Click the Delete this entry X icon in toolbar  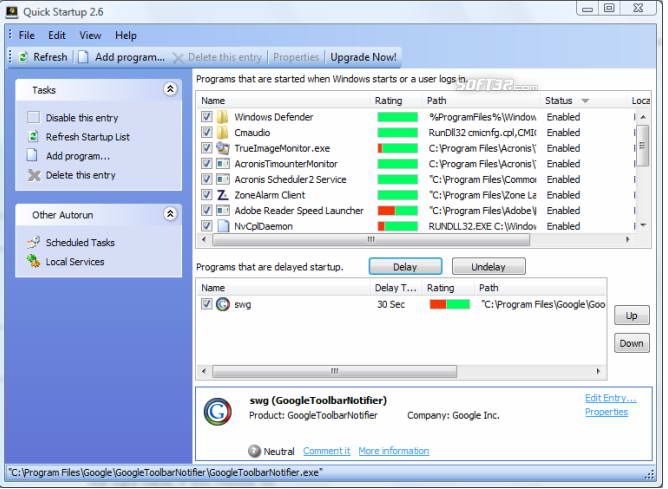pos(178,58)
